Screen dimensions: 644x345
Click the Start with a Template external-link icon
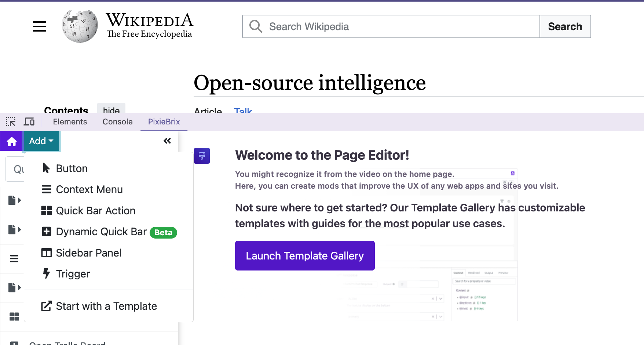(x=47, y=306)
